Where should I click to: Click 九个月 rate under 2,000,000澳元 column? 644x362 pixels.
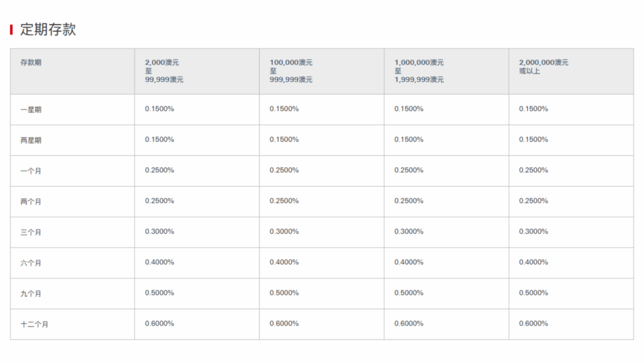click(533, 293)
